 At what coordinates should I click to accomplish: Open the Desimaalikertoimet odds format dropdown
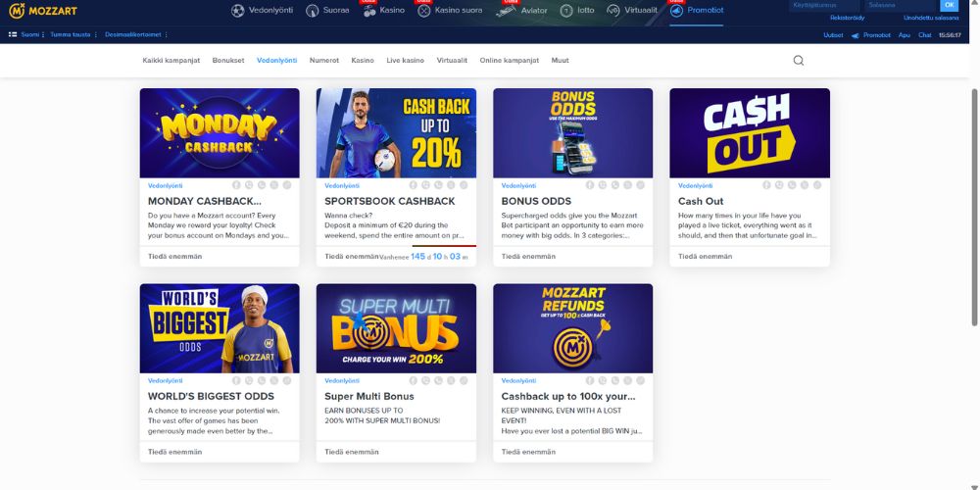[135, 35]
